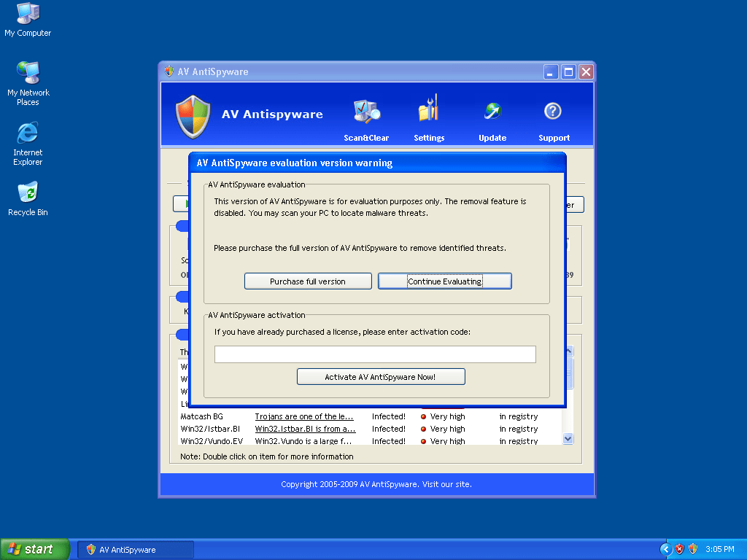Open the Support question mark icon
Viewport: 747px width, 560px height.
(x=553, y=112)
